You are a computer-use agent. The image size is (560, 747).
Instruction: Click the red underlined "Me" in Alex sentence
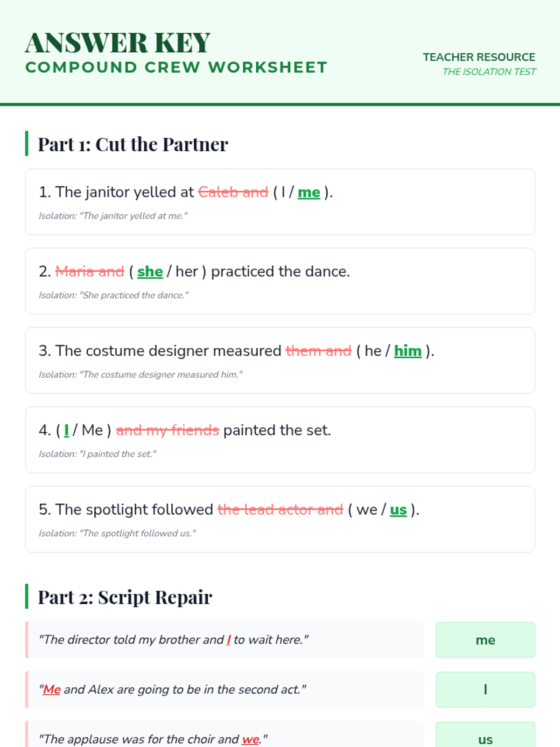[x=52, y=690]
